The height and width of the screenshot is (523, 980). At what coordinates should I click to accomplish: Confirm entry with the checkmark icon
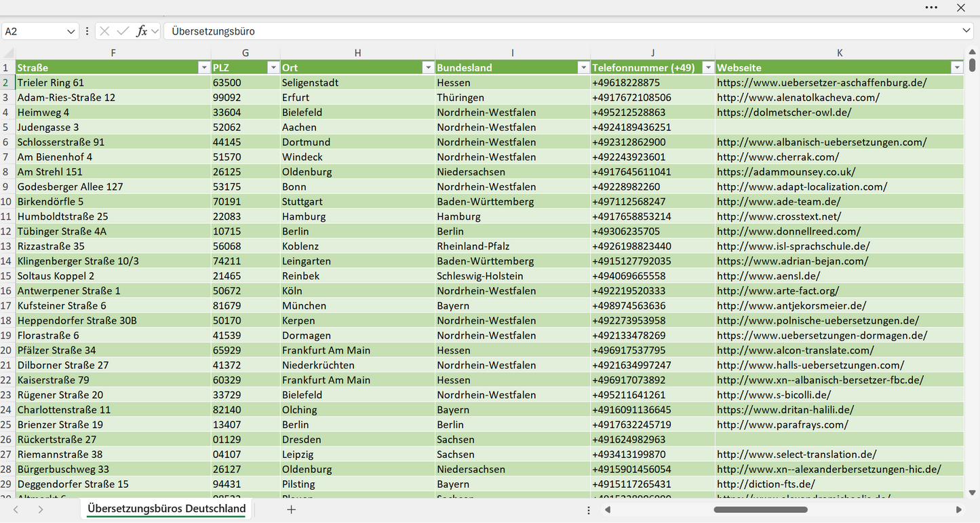(x=123, y=31)
